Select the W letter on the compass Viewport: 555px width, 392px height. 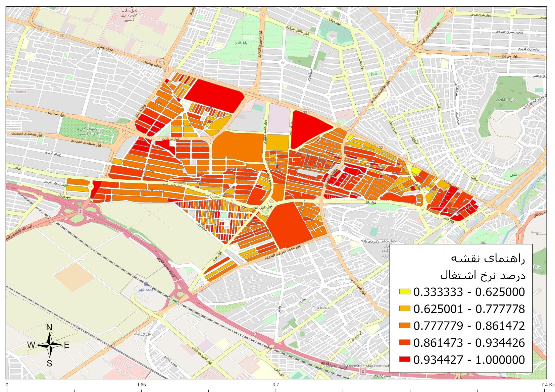[31, 345]
